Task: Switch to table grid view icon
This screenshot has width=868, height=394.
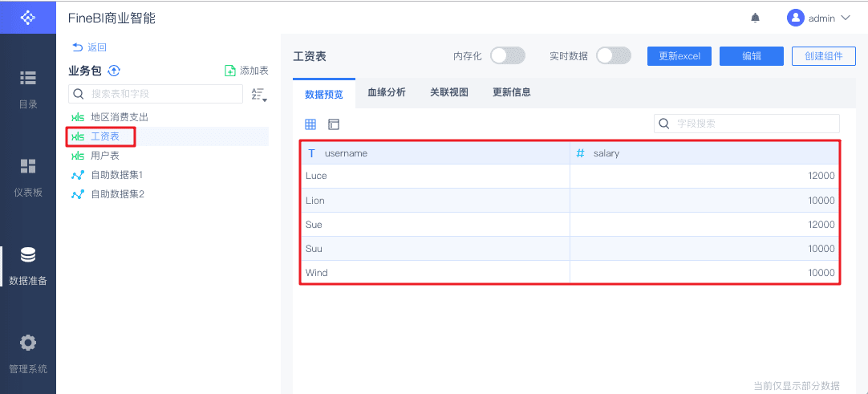Action: (310, 124)
